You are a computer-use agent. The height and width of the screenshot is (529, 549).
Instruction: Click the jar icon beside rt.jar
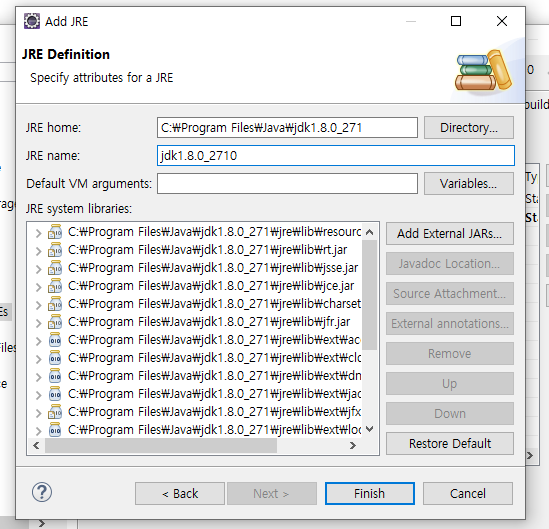pos(55,250)
